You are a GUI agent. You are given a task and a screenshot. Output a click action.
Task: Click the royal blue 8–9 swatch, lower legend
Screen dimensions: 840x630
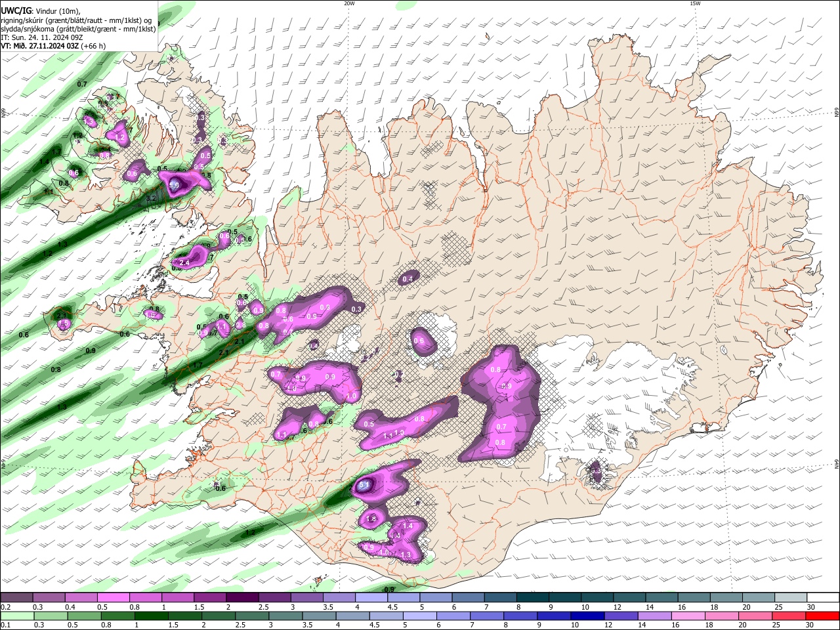519,616
